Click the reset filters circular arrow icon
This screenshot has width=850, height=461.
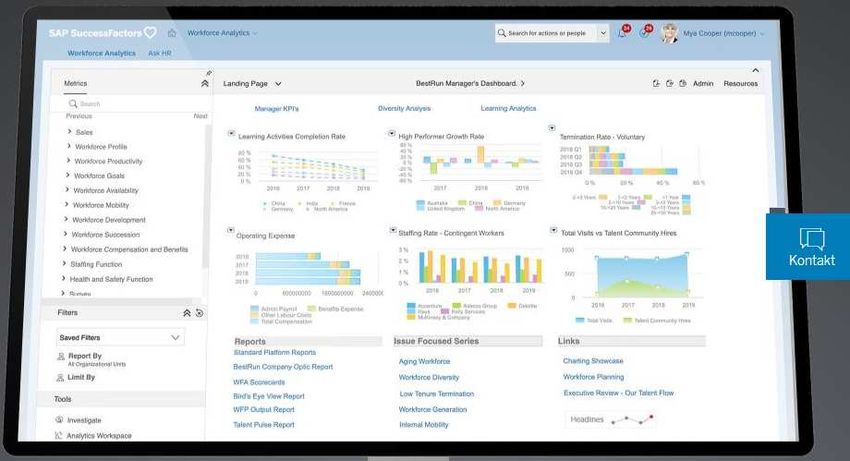tap(199, 313)
